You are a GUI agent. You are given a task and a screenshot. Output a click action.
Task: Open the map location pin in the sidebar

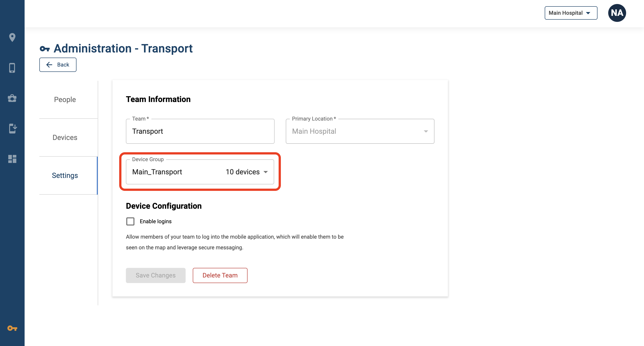(x=12, y=38)
